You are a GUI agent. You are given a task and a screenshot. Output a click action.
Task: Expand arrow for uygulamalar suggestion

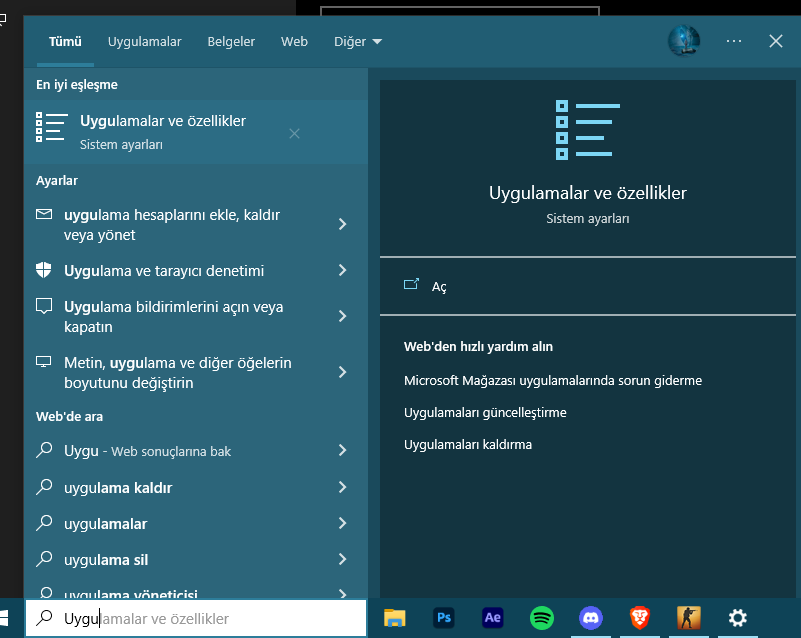[342, 524]
